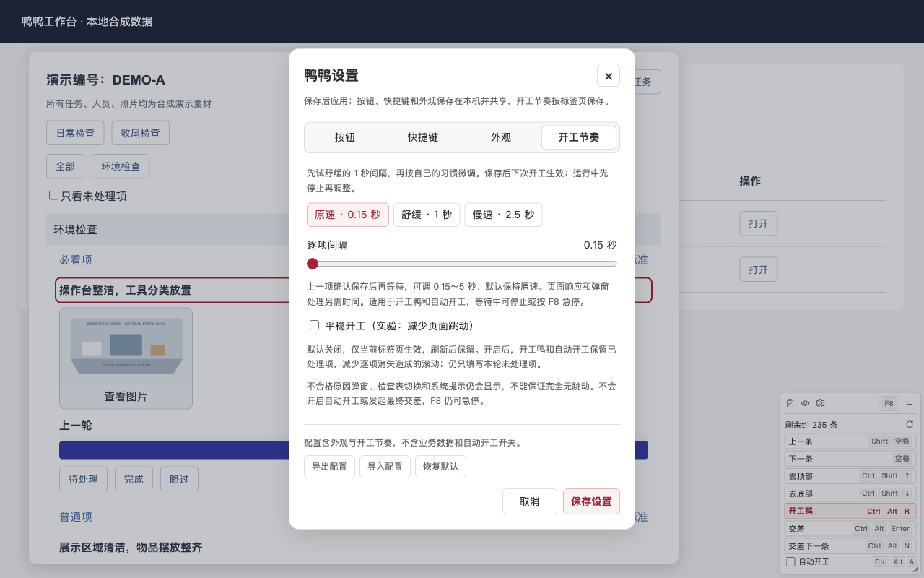Click 上一条 row in floating panel

[x=850, y=441]
